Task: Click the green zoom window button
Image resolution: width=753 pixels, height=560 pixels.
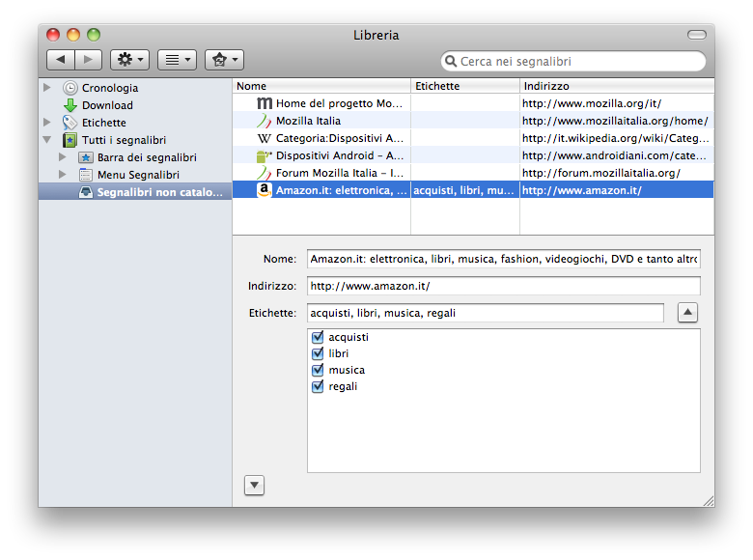Action: coord(94,35)
